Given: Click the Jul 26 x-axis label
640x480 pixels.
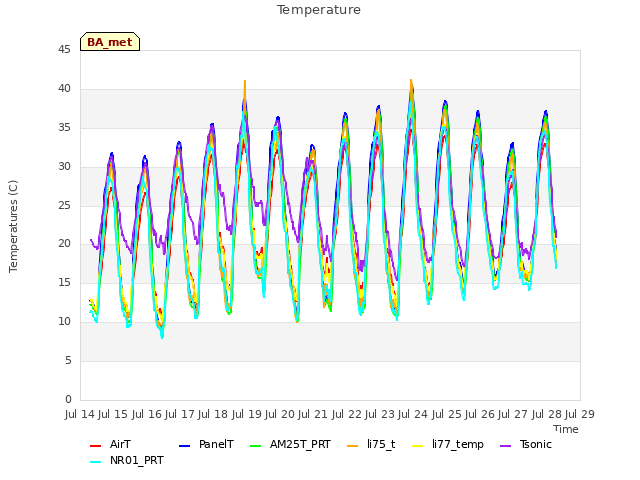Looking at the screenshot, I should (x=480, y=414).
